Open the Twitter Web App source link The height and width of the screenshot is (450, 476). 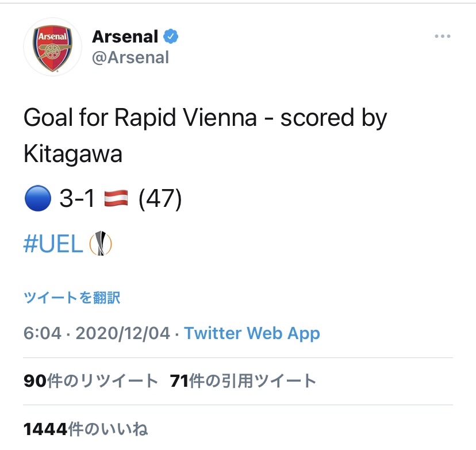[x=252, y=333]
